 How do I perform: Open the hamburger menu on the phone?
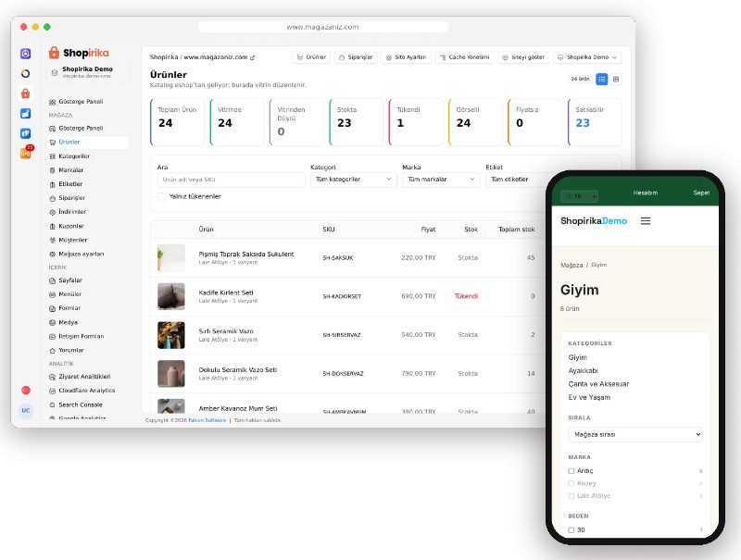click(x=645, y=221)
